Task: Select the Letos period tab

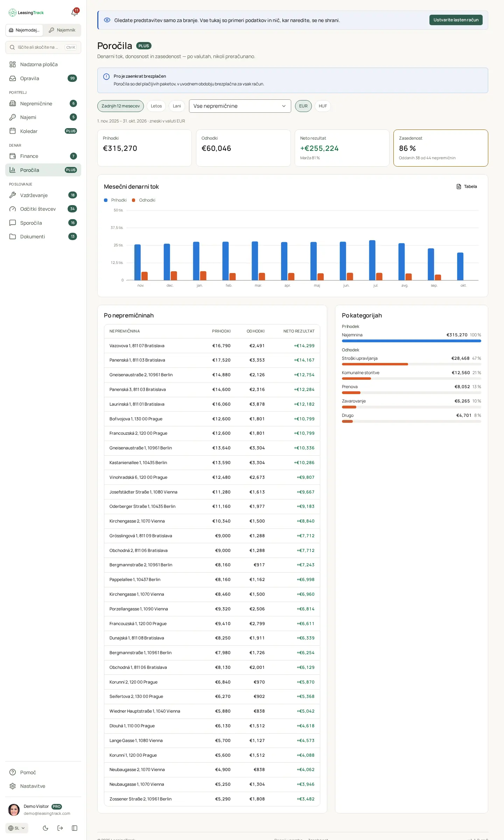Action: (x=156, y=106)
